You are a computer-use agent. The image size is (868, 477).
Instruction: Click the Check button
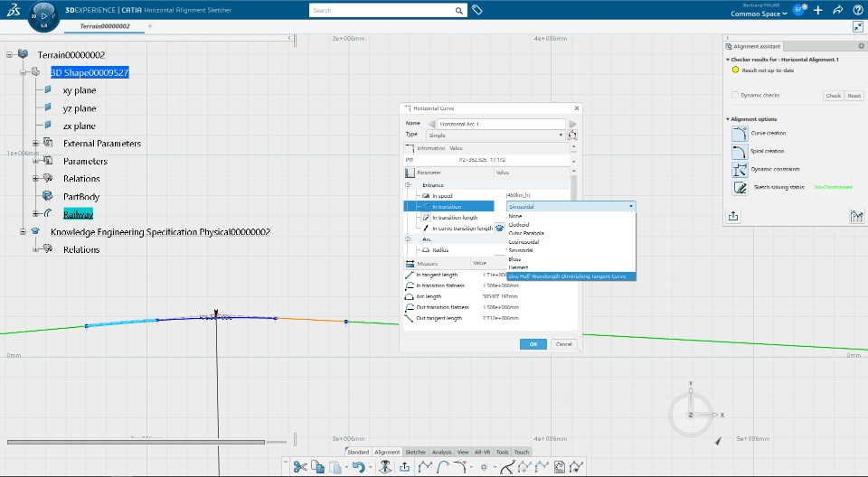click(833, 96)
